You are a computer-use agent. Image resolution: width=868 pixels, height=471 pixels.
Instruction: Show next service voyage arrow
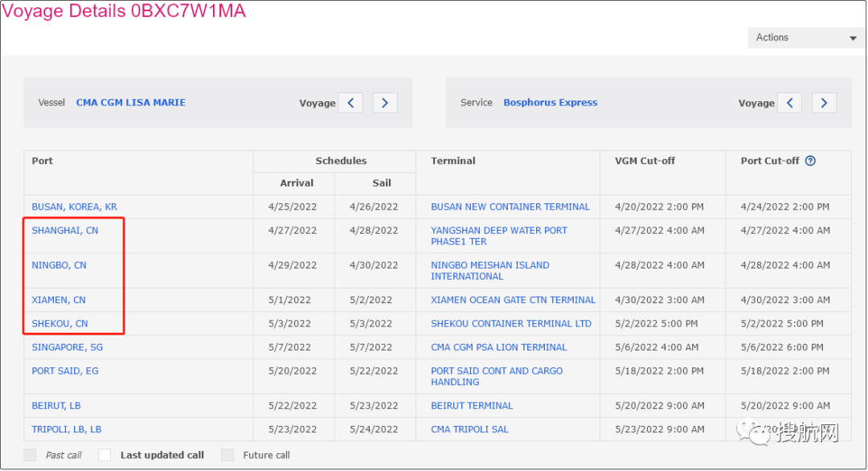click(824, 103)
